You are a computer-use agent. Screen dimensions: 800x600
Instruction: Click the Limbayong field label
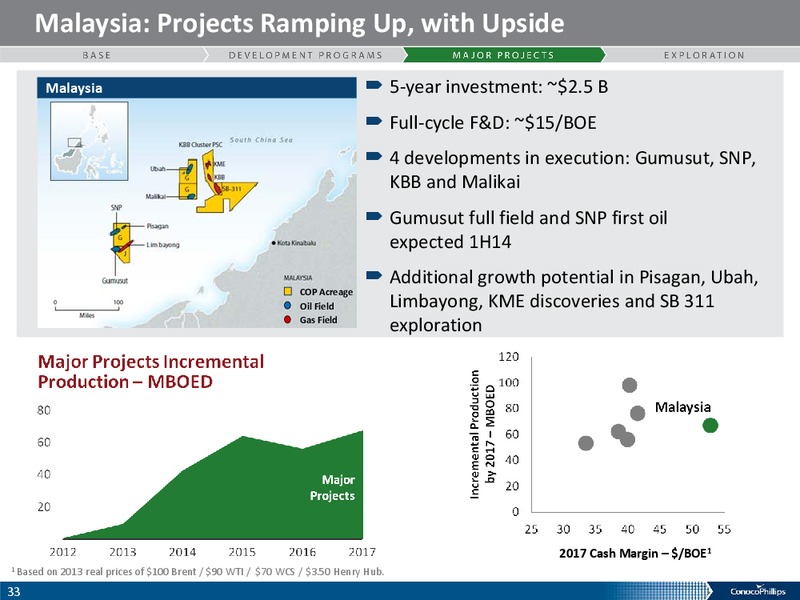pos(163,245)
